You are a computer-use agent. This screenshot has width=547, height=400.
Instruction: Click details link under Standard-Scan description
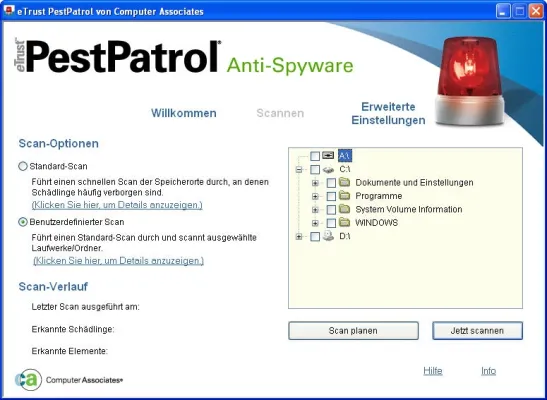(117, 205)
